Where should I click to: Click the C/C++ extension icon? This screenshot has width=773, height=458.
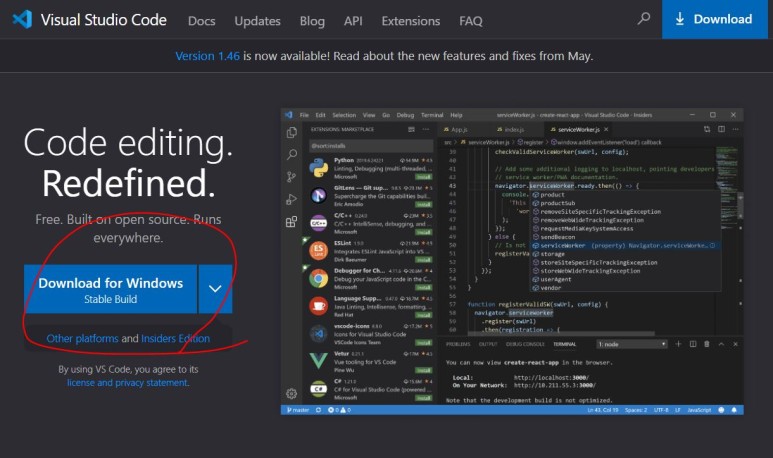pos(318,223)
